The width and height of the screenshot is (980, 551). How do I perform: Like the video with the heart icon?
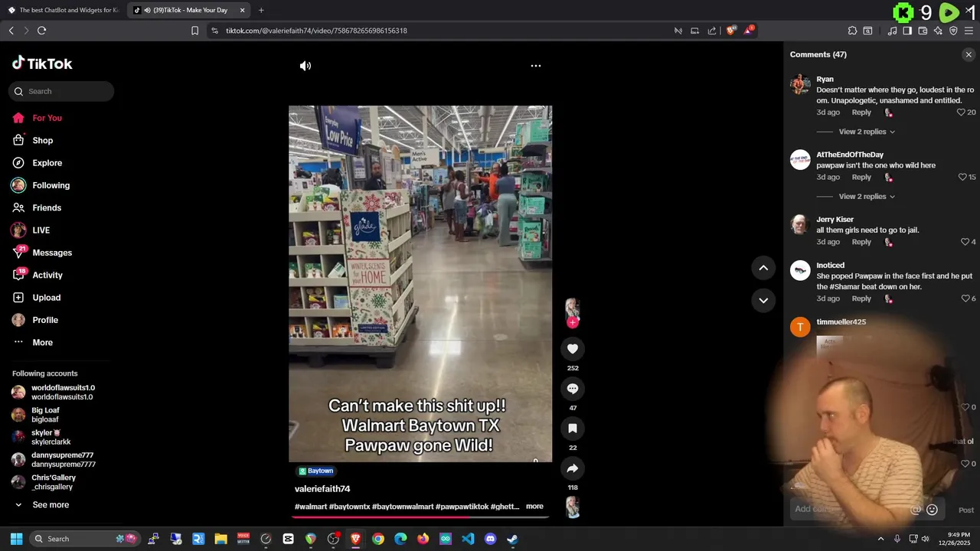pos(573,349)
